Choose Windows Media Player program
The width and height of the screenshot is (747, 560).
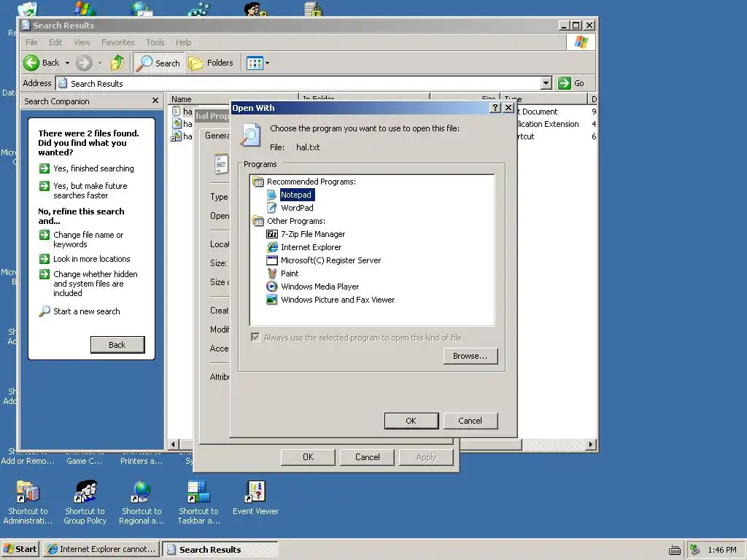click(320, 286)
